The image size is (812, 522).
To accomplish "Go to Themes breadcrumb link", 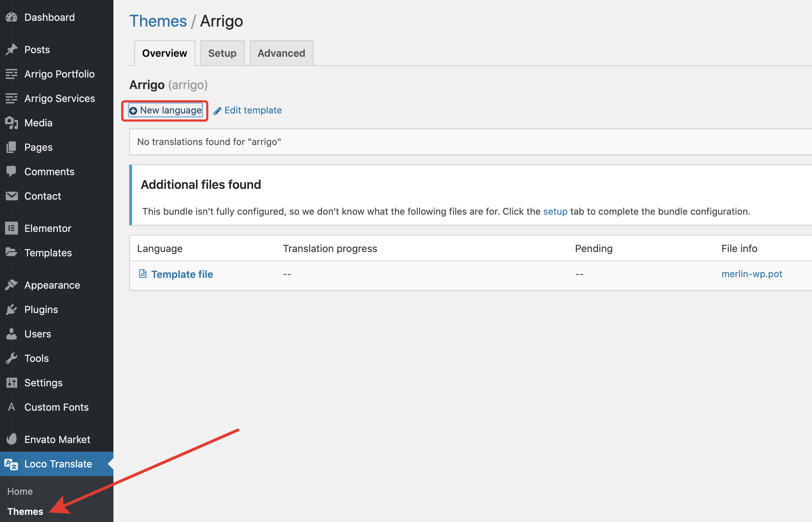I will (158, 21).
